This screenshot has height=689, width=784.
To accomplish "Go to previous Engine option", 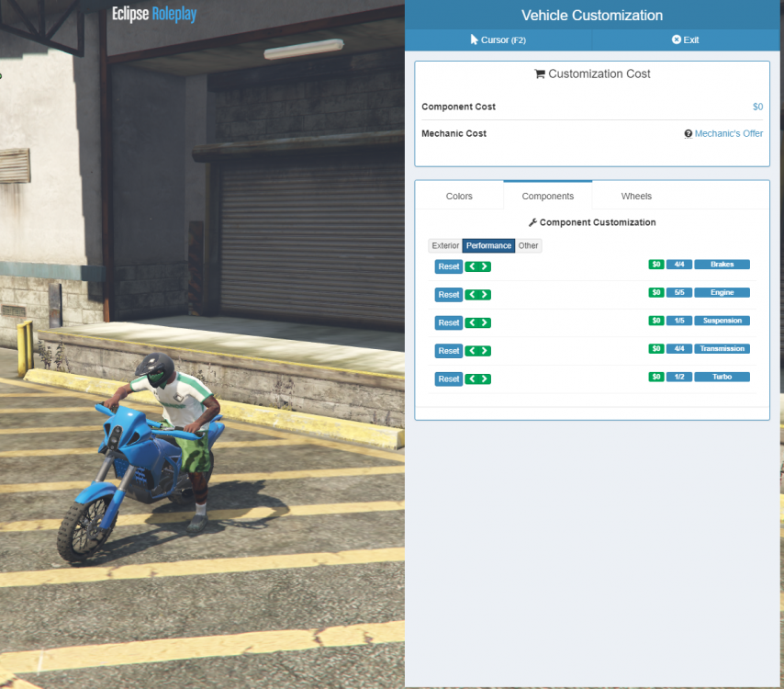I will (472, 295).
